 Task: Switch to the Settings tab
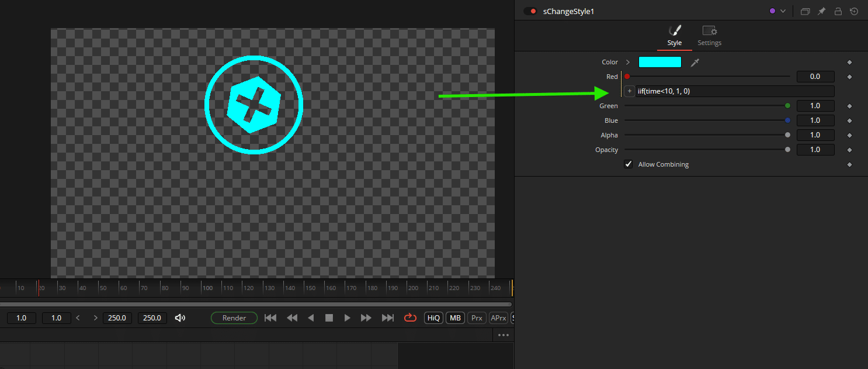click(x=709, y=35)
